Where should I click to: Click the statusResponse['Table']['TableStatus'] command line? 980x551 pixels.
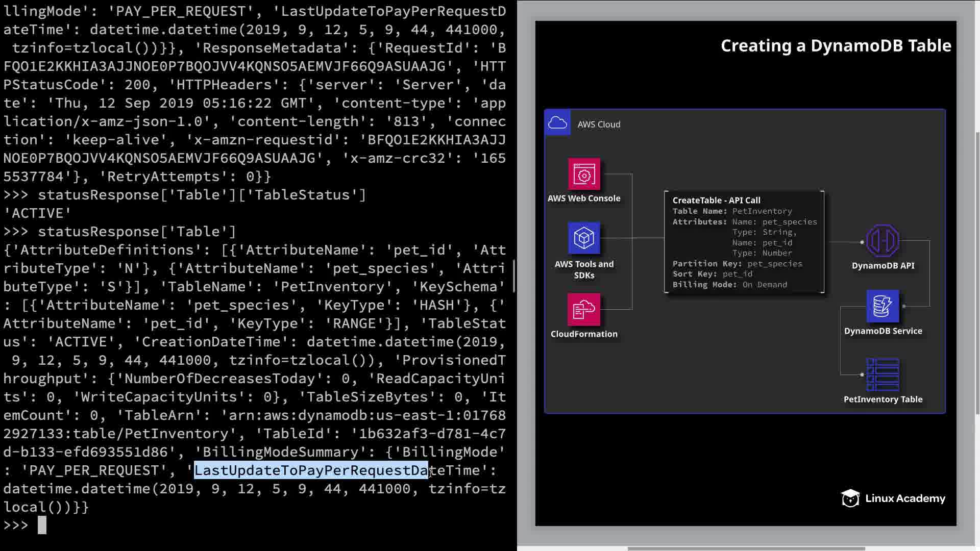pos(202,195)
